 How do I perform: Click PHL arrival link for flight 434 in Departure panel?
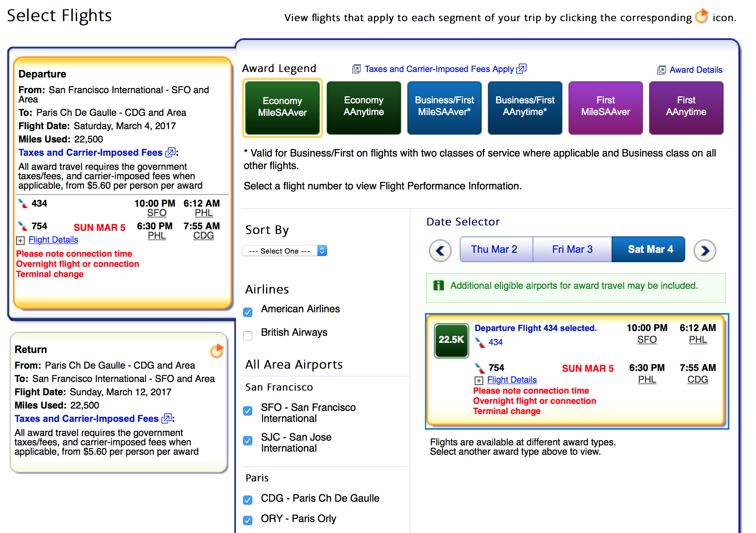[x=204, y=213]
